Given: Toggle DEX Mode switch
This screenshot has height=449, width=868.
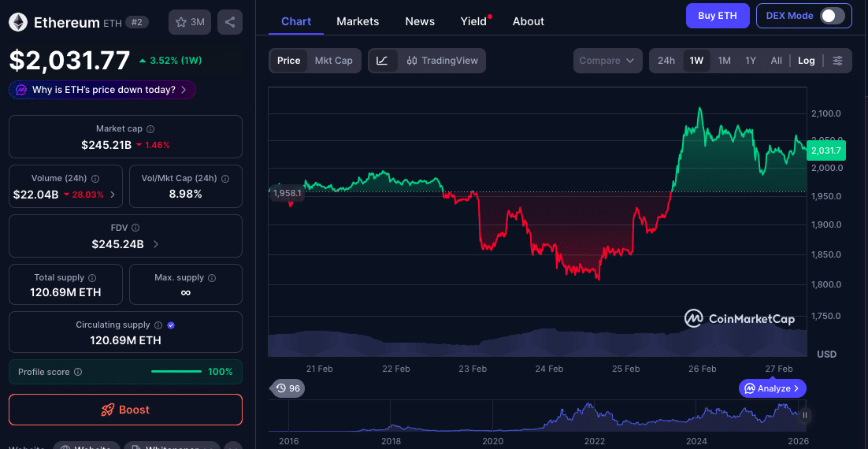Looking at the screenshot, I should [833, 16].
